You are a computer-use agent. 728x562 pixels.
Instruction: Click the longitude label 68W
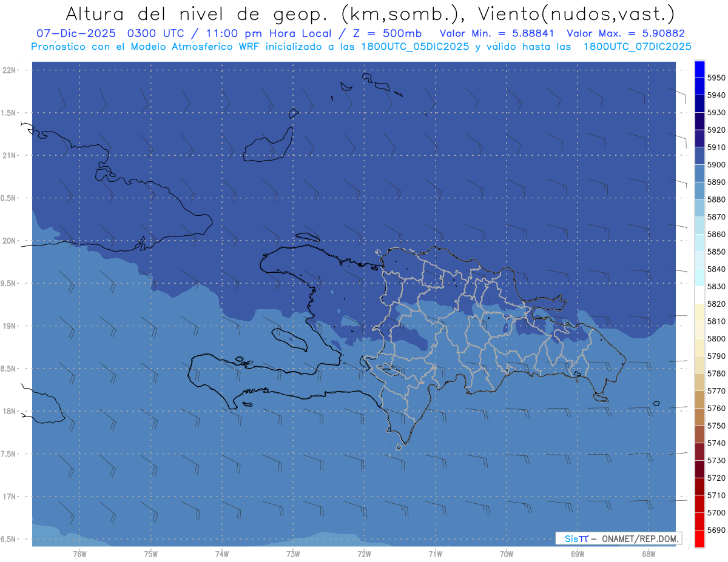pyautogui.click(x=649, y=554)
